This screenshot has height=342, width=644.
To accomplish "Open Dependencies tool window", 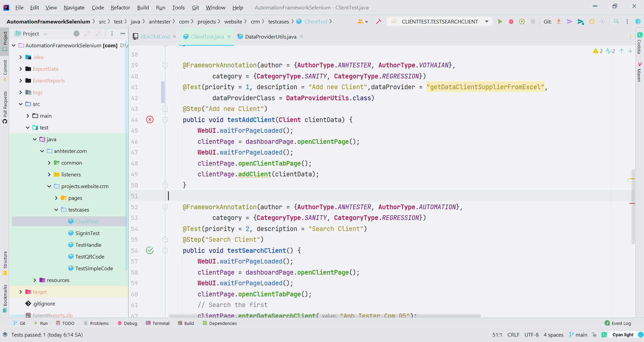I will [x=220, y=323].
